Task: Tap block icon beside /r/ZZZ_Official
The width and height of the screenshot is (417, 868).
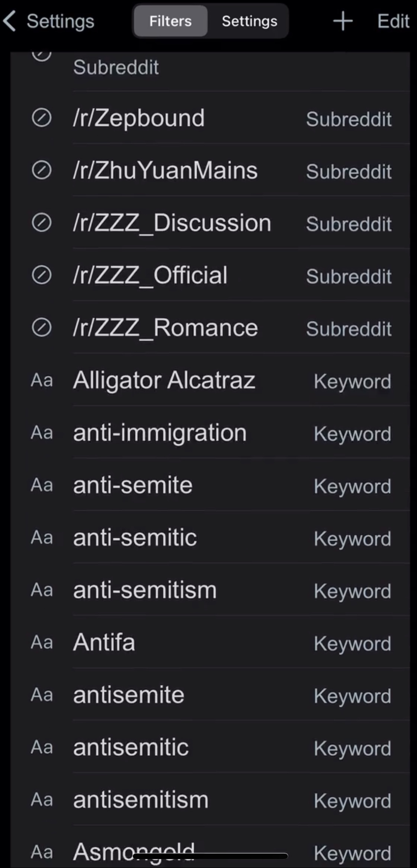Action: coord(41,275)
